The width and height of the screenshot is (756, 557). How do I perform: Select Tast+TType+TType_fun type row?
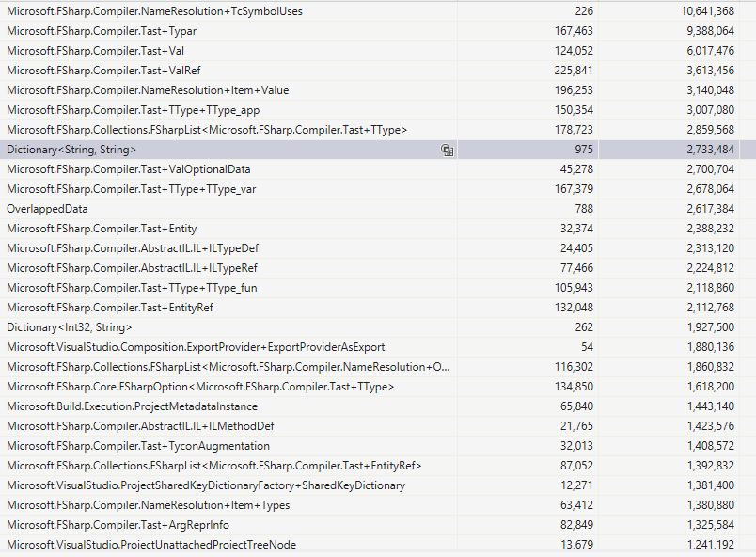(x=378, y=288)
